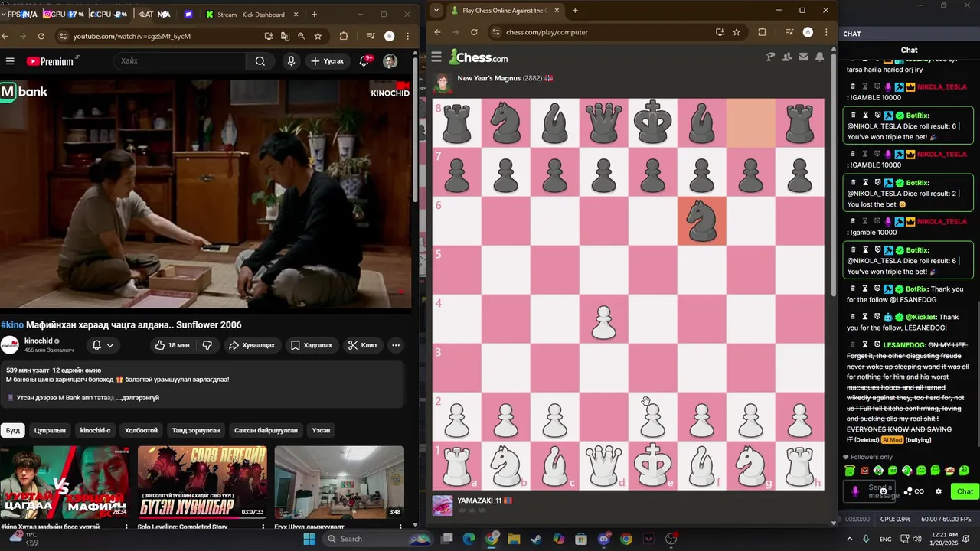Click the angry red emote in chat

point(864,471)
